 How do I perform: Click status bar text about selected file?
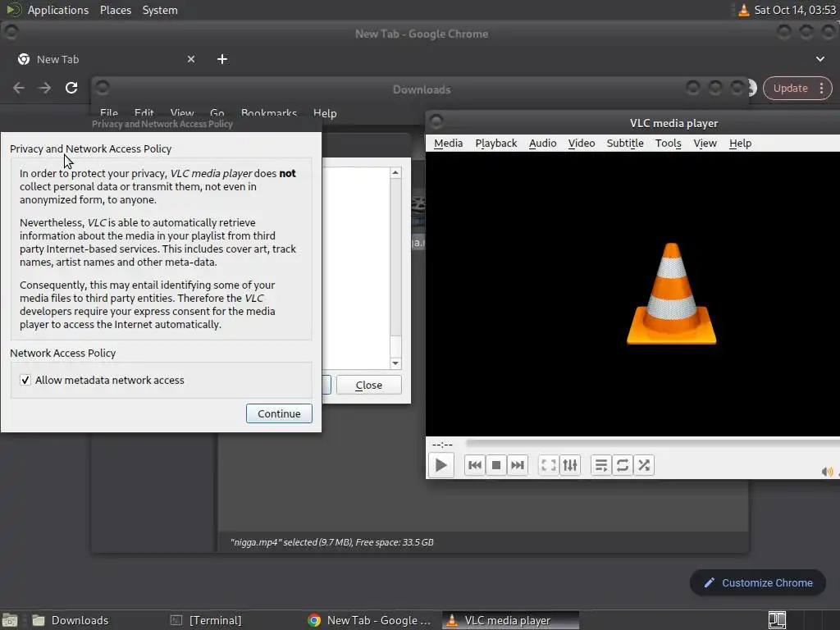331,542
